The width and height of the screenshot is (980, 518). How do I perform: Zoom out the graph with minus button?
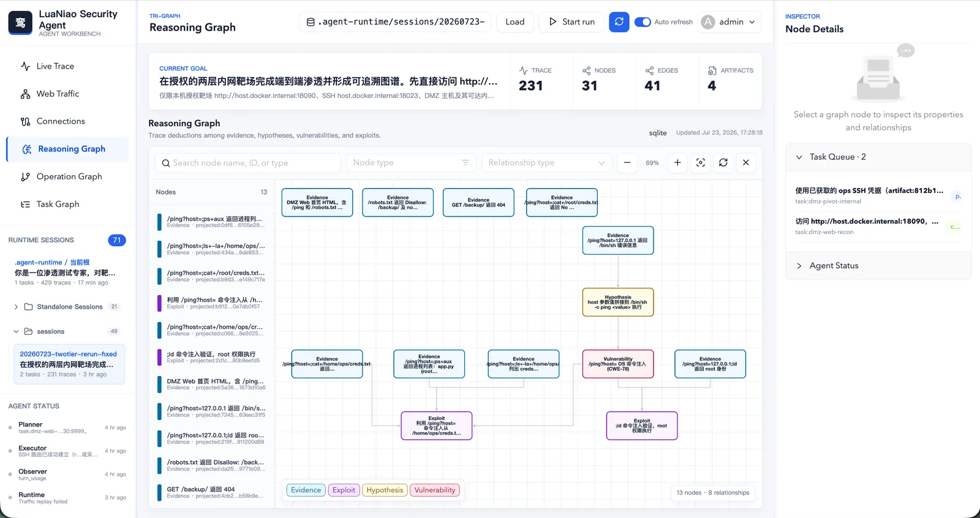pyautogui.click(x=627, y=163)
